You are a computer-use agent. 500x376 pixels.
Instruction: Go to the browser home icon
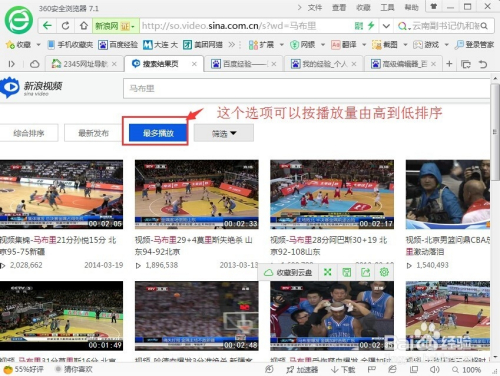(84, 26)
